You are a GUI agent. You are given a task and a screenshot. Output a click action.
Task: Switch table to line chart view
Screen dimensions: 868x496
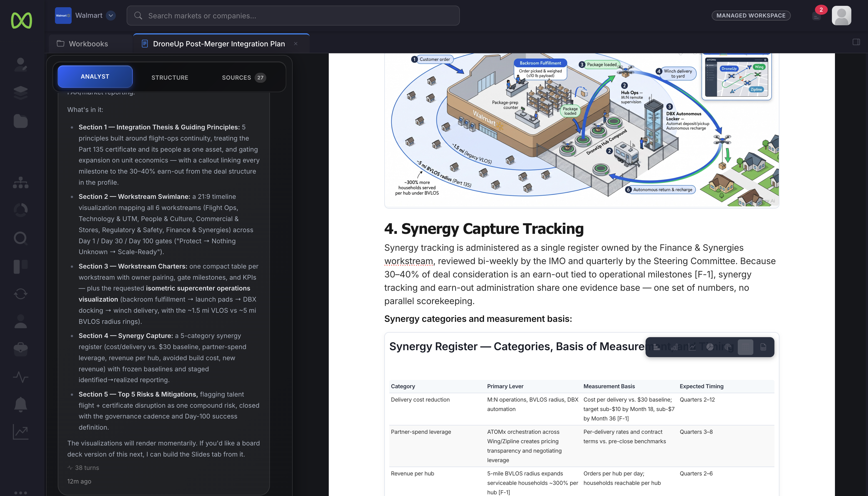point(692,347)
